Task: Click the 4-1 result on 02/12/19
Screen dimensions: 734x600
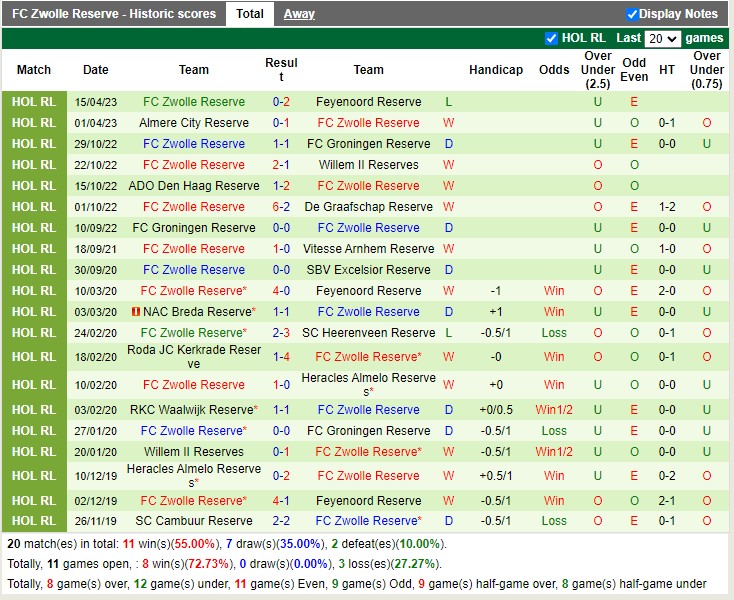Action: tap(281, 500)
